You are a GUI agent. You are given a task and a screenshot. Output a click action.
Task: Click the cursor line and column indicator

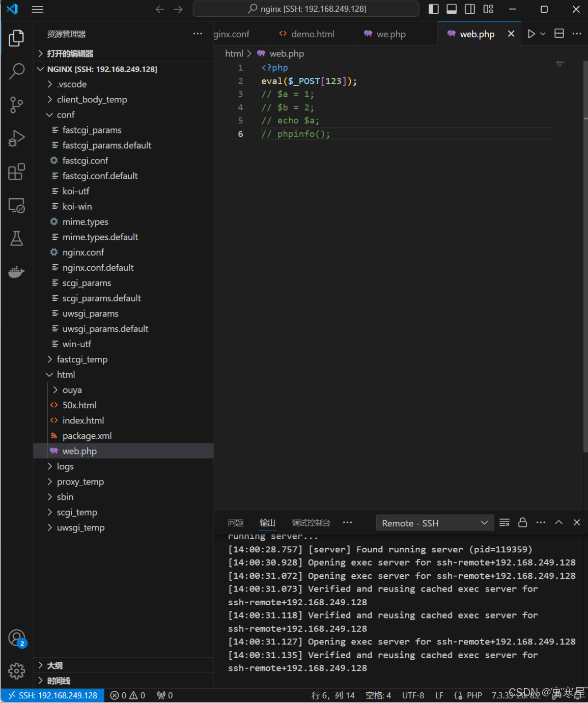click(x=333, y=695)
